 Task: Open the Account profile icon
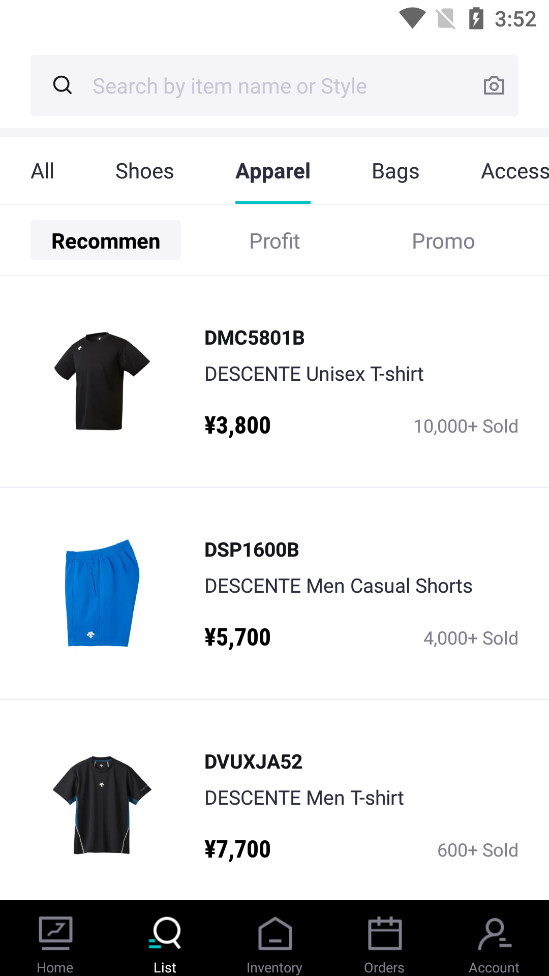[x=494, y=934]
